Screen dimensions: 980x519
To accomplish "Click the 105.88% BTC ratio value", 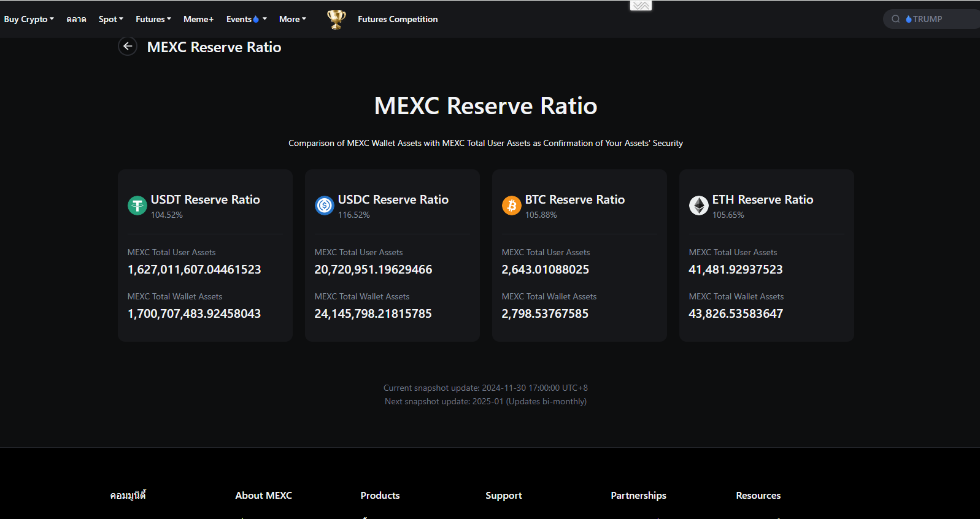I will (x=541, y=215).
